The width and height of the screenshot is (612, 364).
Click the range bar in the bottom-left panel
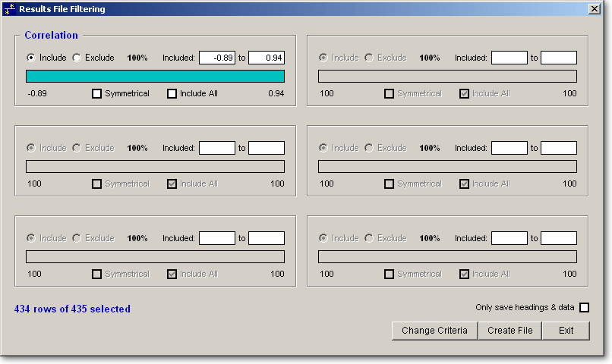155,256
